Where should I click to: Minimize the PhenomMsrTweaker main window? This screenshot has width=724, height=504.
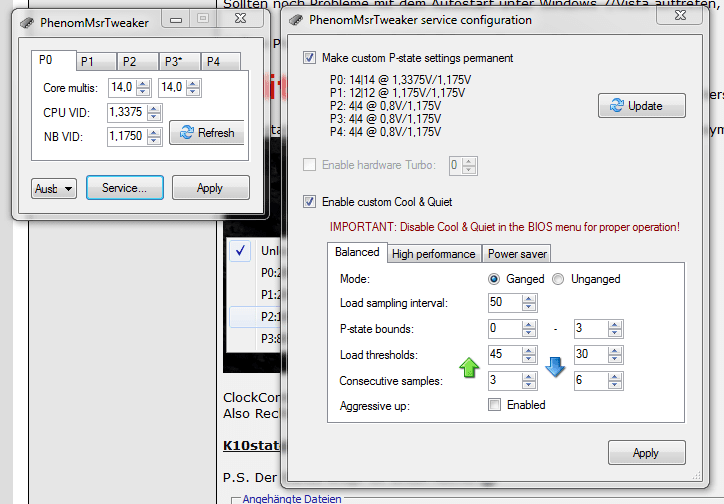point(176,19)
